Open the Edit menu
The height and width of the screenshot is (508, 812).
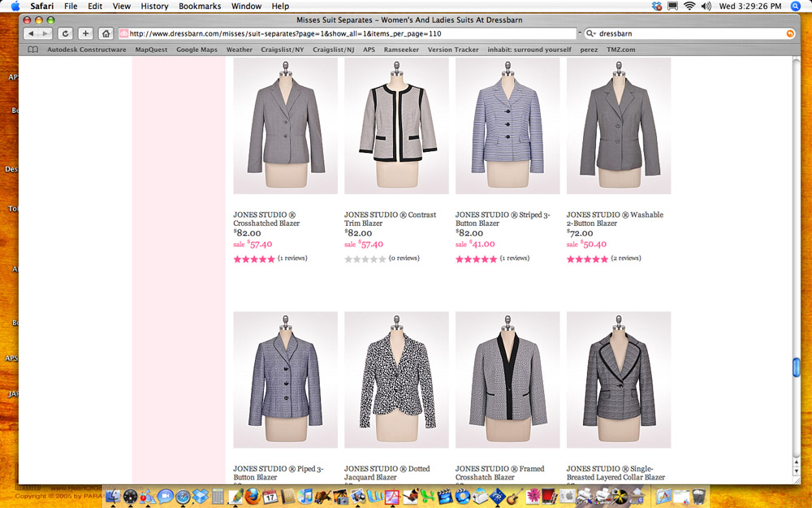click(x=95, y=7)
